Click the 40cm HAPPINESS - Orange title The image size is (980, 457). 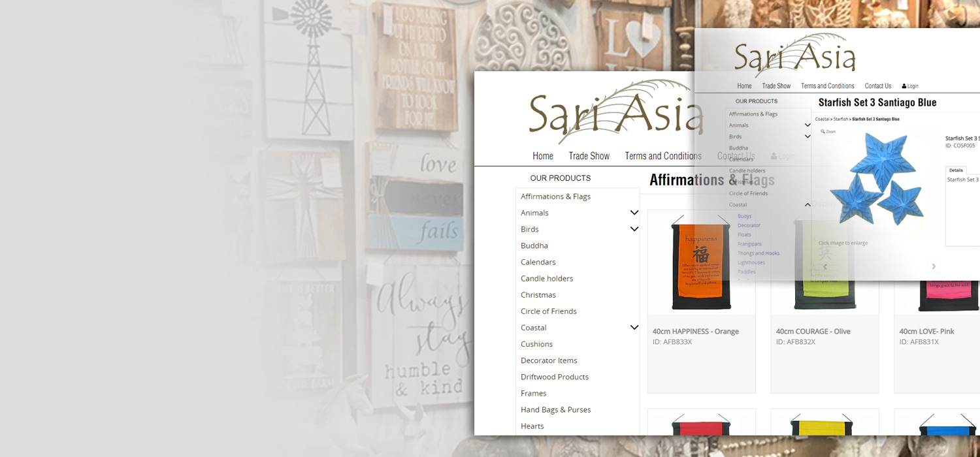[696, 332]
